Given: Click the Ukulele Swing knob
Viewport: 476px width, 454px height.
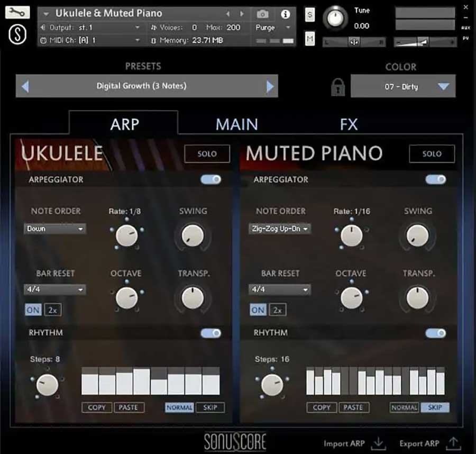Looking at the screenshot, I should click(193, 235).
